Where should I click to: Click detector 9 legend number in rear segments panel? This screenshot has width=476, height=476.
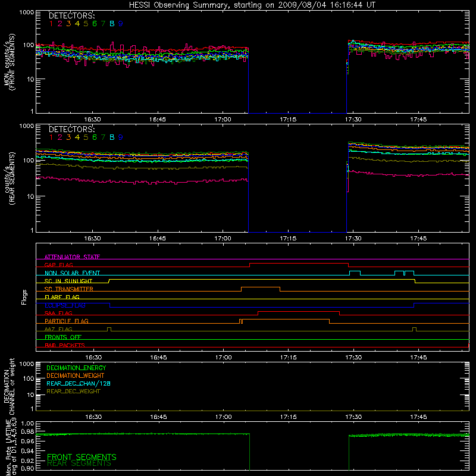(121, 137)
